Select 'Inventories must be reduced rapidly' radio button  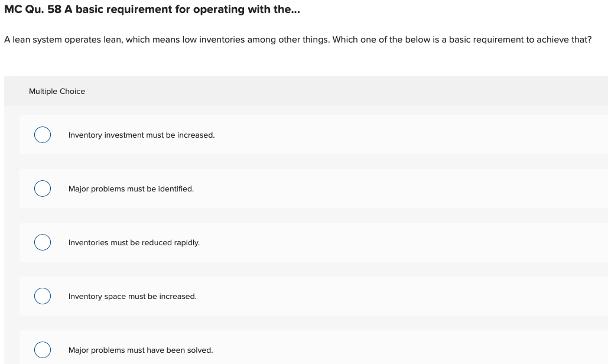[x=42, y=242]
